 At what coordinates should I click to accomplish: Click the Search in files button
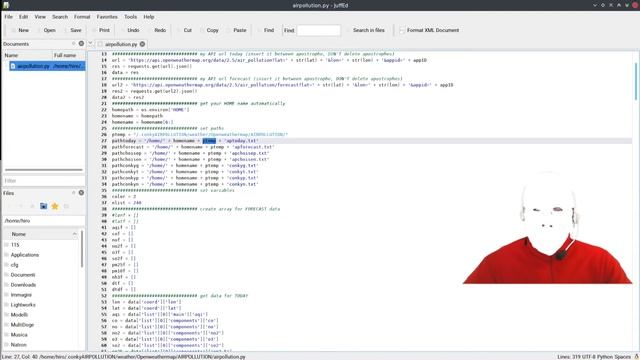pyautogui.click(x=365, y=30)
